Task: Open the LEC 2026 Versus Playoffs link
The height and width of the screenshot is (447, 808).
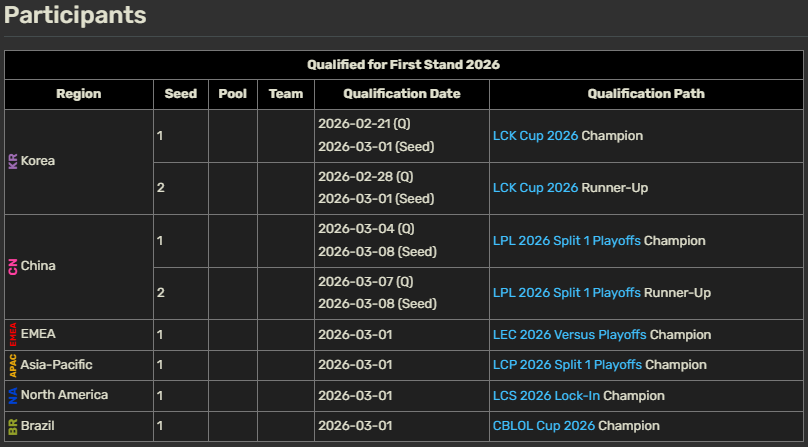Action: point(569,335)
